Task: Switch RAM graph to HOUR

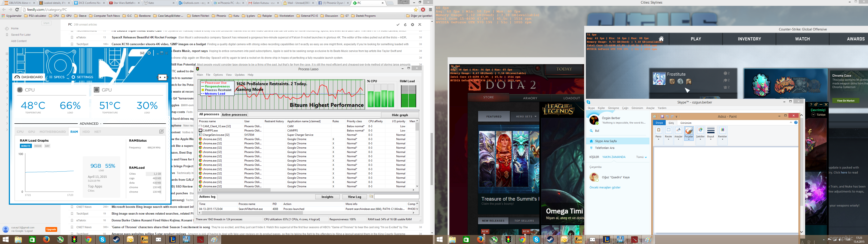Action: click(x=38, y=146)
